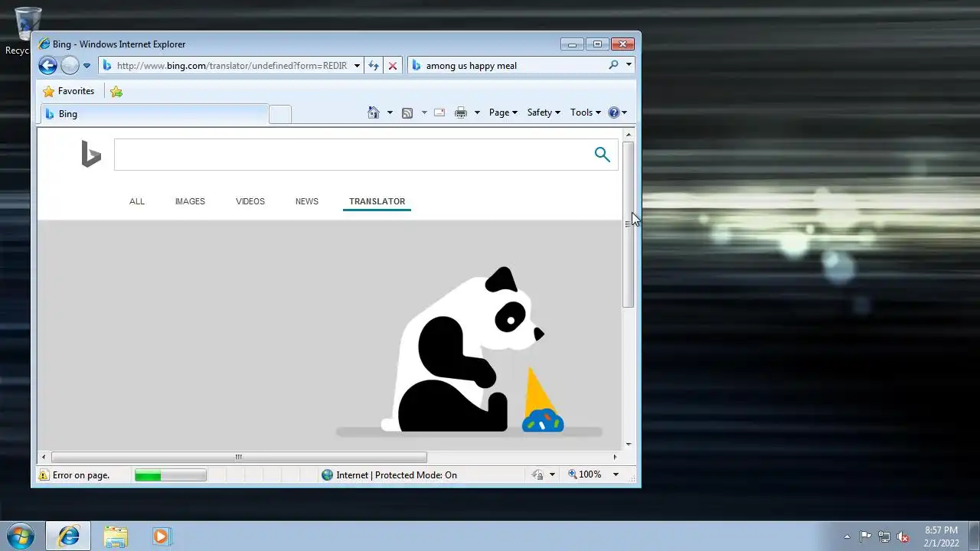The height and width of the screenshot is (551, 980).
Task: Switch to the IMAGES search tab
Action: pos(190,201)
